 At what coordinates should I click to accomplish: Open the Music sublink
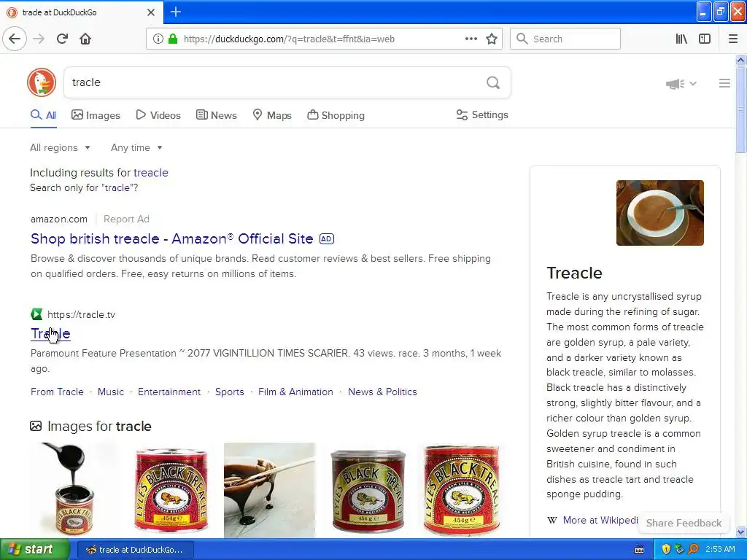[x=111, y=392]
